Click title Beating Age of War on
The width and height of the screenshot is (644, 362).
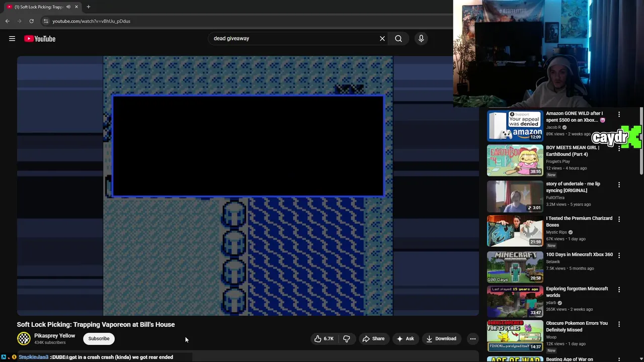click(x=570, y=359)
